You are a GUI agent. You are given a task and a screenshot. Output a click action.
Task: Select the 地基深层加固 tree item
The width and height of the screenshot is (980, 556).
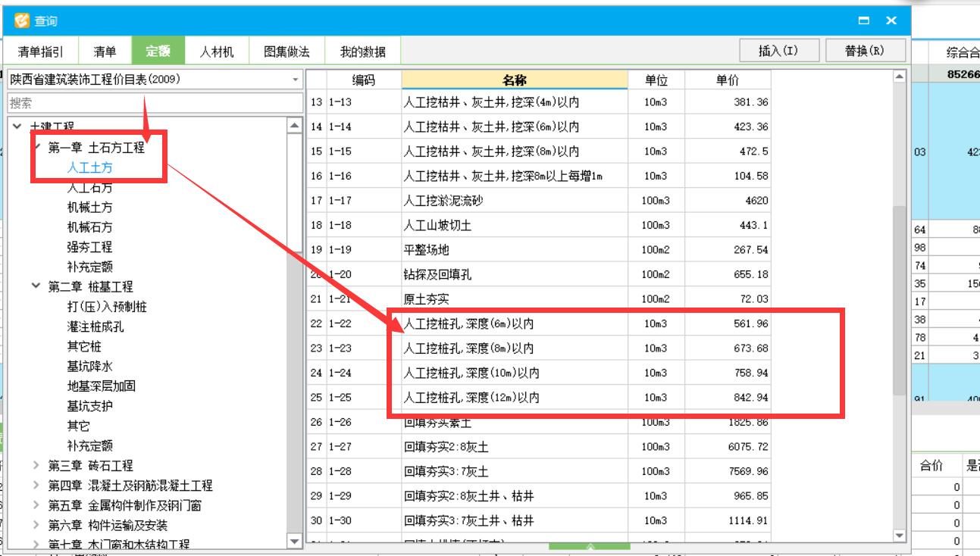coord(102,386)
